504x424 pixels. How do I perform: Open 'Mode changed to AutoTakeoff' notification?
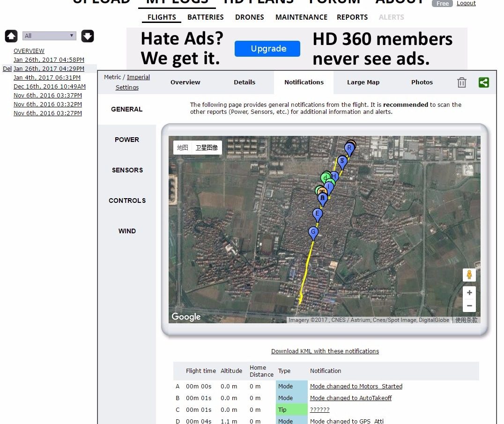click(x=351, y=398)
